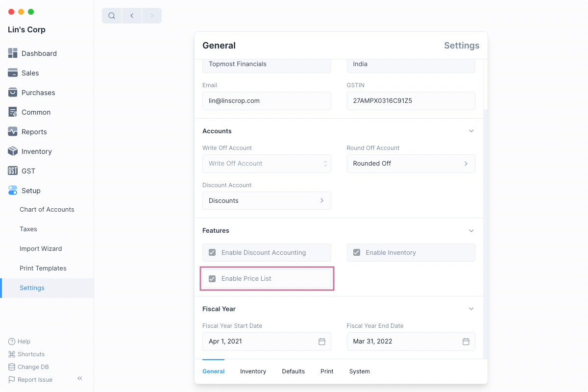Click the GST sidebar icon
Screen dimensions: 588x392
click(x=13, y=171)
